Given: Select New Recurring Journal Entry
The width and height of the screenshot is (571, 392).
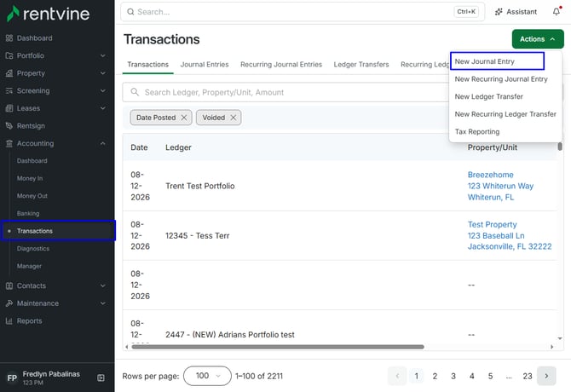Looking at the screenshot, I should pyautogui.click(x=501, y=79).
